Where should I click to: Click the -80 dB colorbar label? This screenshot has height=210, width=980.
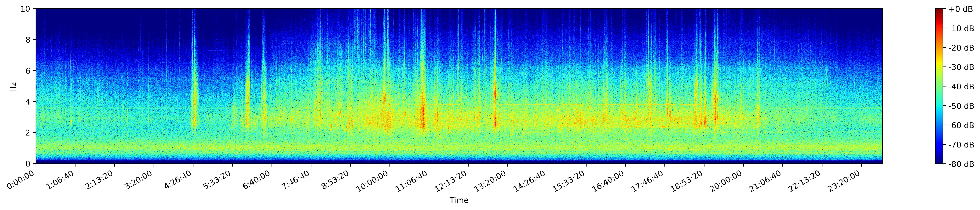click(x=961, y=164)
